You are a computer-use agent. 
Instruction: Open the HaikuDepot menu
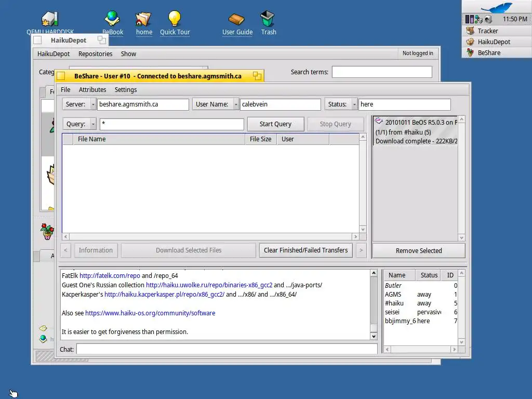tap(54, 54)
